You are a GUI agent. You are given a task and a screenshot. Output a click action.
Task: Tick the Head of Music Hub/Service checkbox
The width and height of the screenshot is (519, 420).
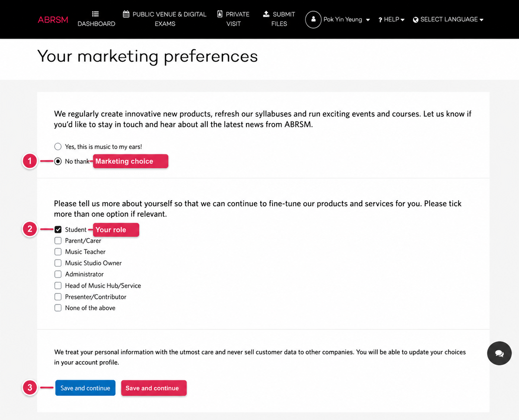click(58, 286)
